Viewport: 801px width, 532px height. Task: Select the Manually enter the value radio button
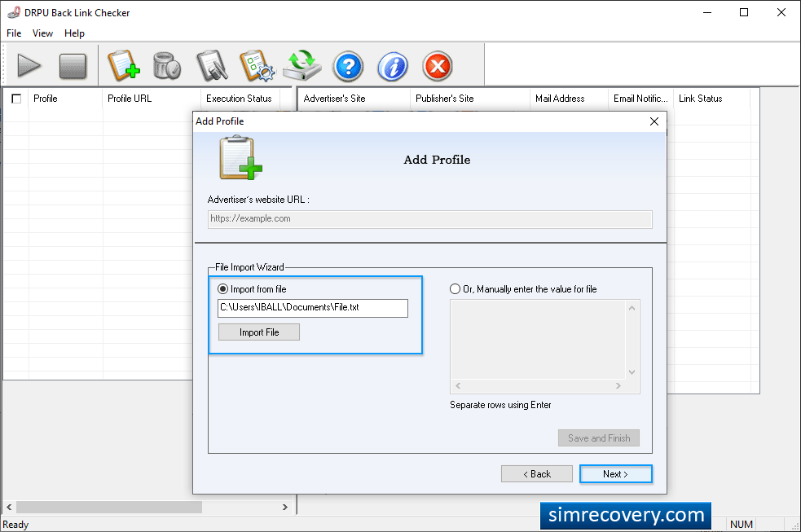click(455, 289)
